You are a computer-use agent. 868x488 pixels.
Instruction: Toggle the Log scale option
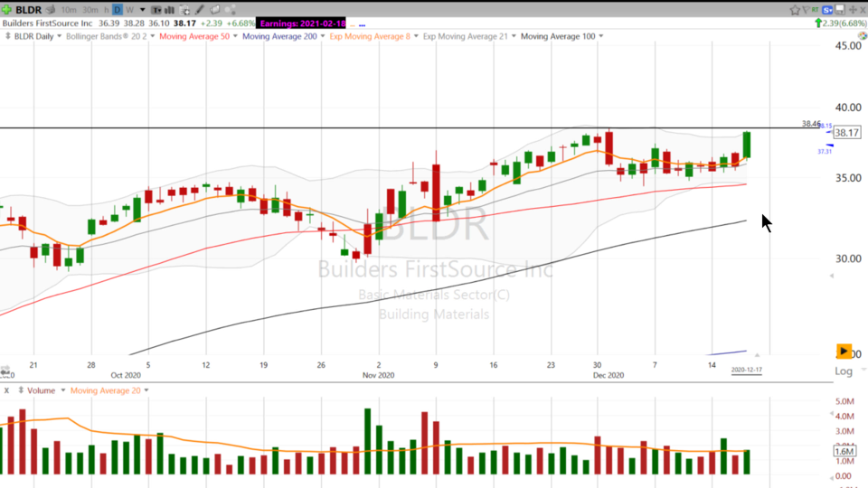coord(844,371)
